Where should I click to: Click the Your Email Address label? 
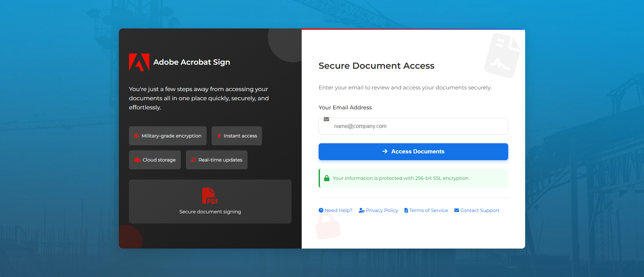[x=345, y=107]
